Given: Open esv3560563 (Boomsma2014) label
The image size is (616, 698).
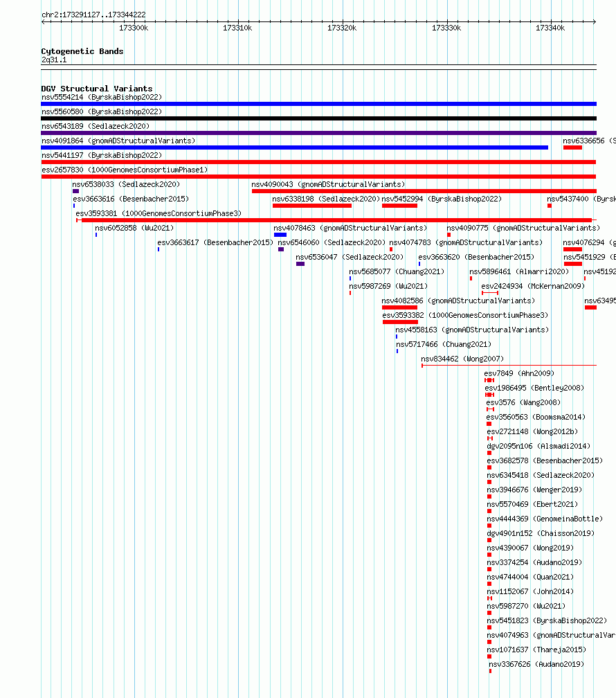Looking at the screenshot, I should pos(536,417).
